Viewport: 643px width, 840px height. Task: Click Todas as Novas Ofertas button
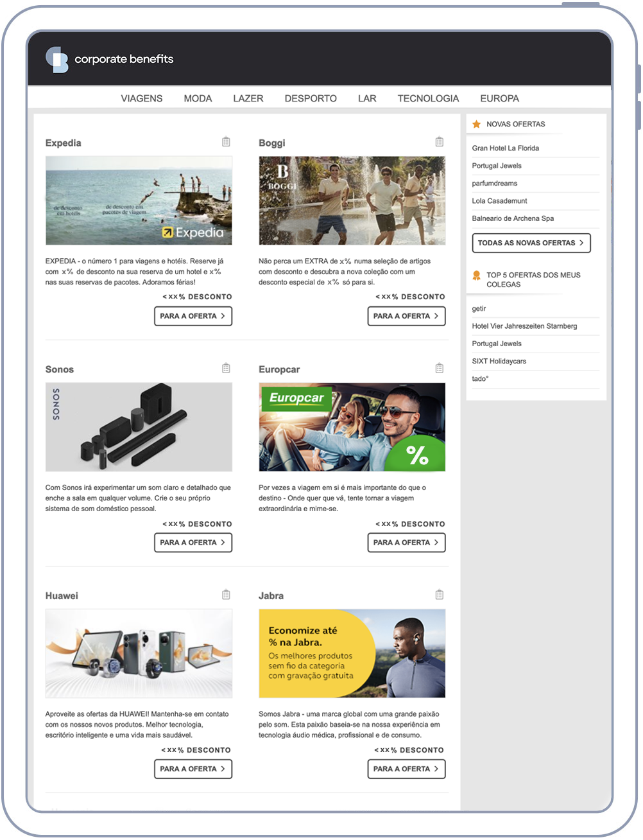[x=531, y=243]
